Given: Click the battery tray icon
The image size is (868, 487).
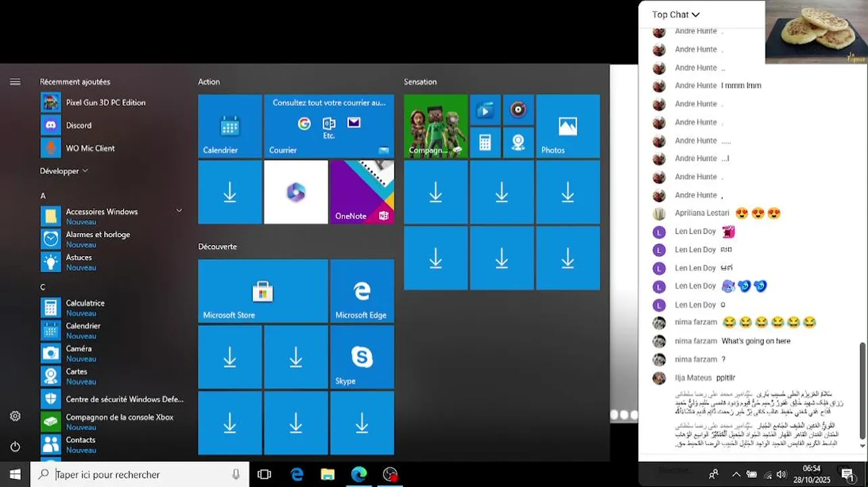Looking at the screenshot, I should (751, 475).
